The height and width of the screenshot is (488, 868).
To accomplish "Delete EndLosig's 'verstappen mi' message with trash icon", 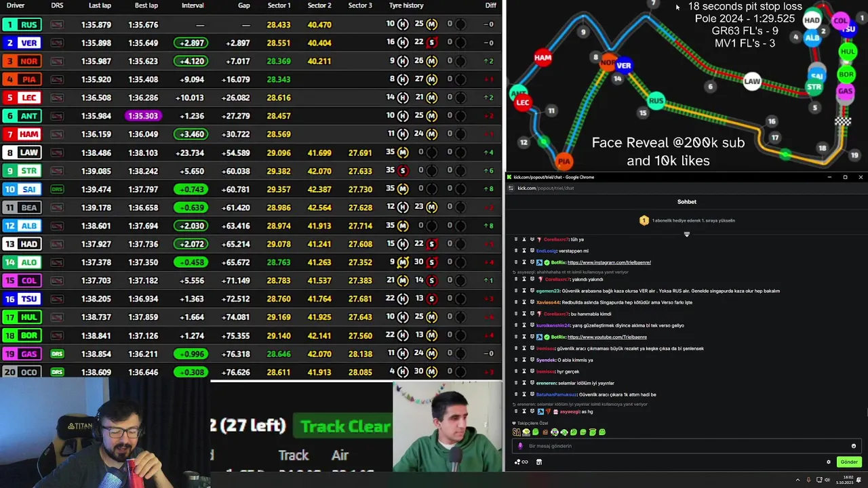I will [x=516, y=251].
